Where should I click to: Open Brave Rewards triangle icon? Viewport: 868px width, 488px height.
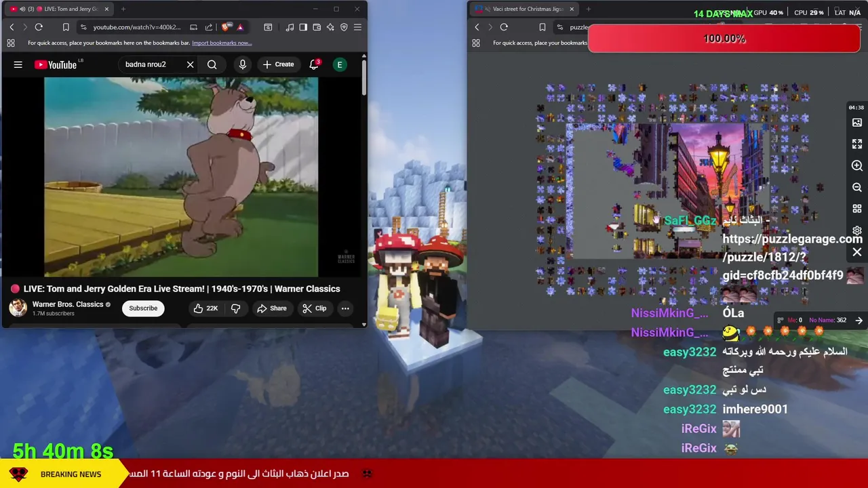pos(240,27)
